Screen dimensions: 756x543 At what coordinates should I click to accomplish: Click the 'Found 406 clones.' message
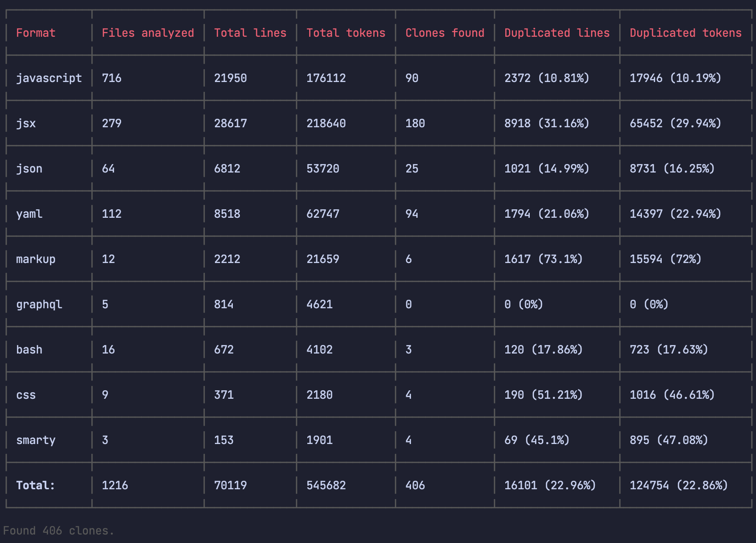tap(59, 531)
